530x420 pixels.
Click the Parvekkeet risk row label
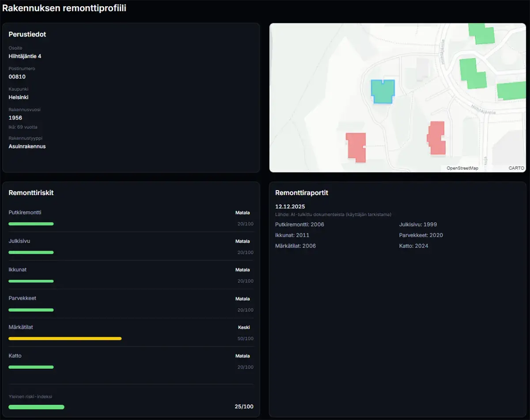(23, 298)
